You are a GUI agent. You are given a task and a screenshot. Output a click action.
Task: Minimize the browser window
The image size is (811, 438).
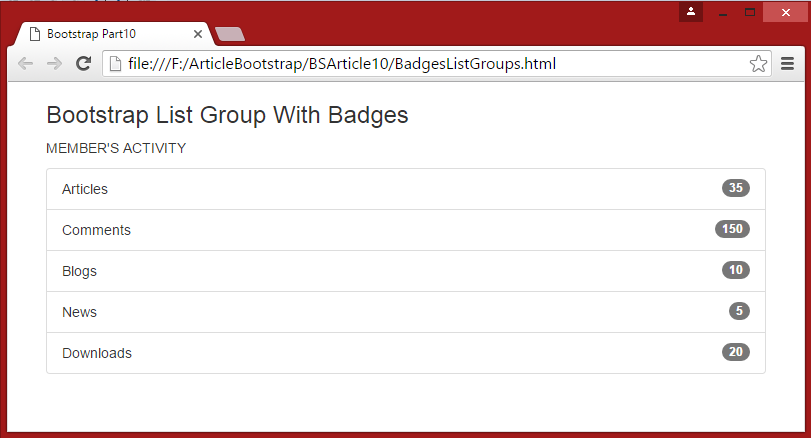click(x=722, y=13)
